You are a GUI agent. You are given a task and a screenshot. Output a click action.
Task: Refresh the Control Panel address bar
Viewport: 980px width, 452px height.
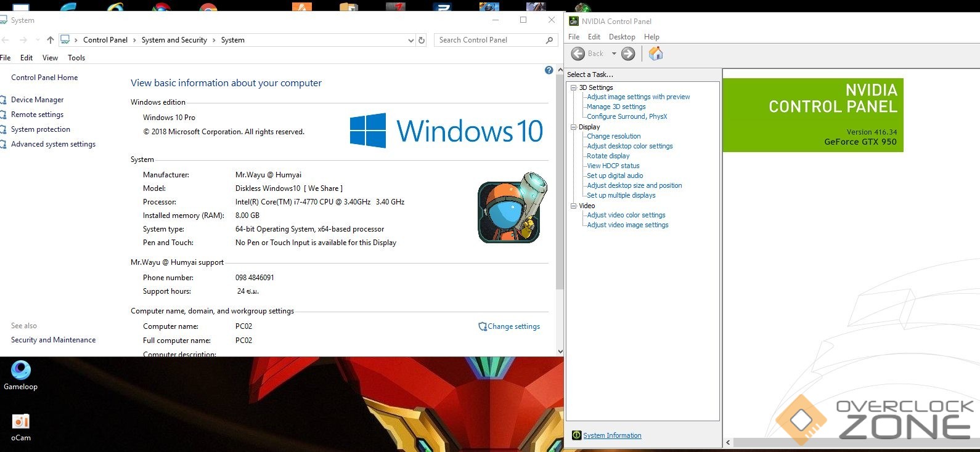422,40
